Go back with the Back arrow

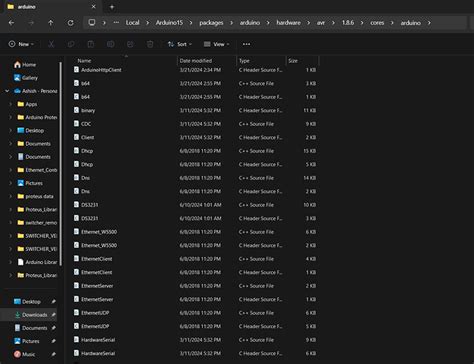(11, 23)
